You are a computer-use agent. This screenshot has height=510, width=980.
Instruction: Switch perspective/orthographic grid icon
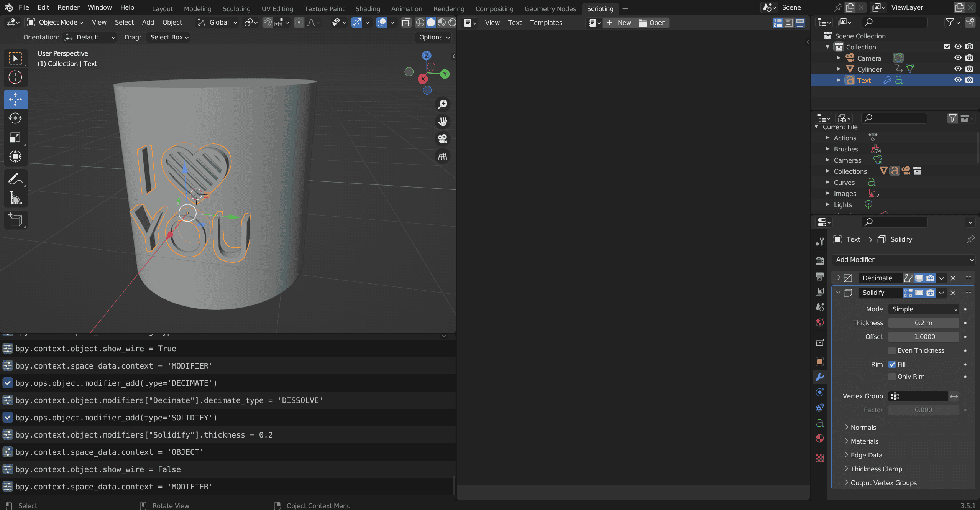(x=443, y=156)
